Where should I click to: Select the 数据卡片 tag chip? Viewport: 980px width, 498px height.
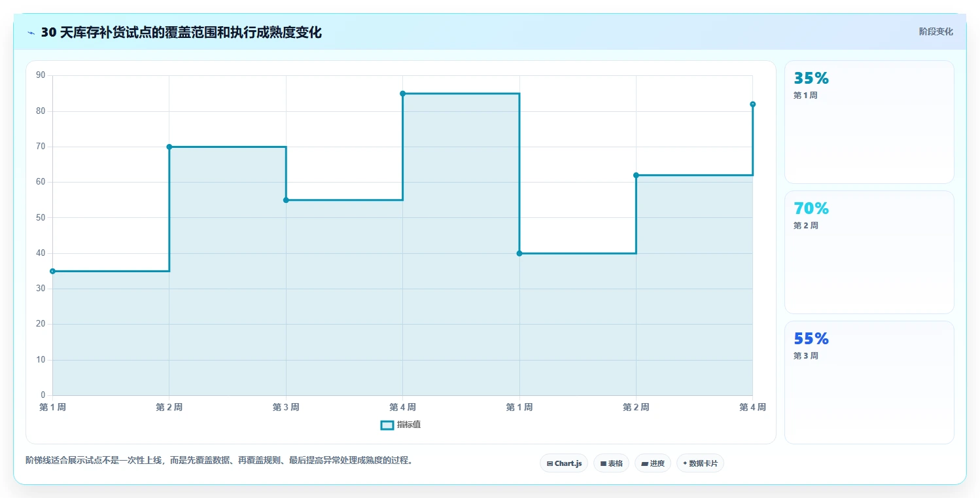click(x=700, y=463)
